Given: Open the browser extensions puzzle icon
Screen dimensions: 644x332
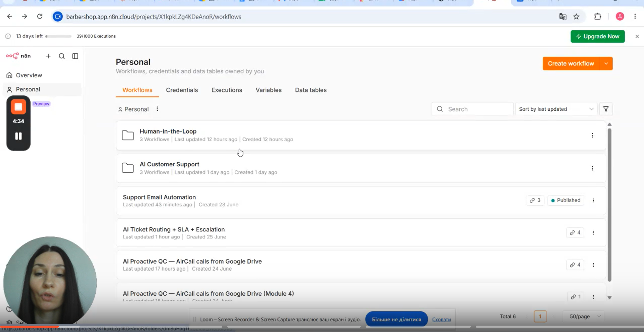Looking at the screenshot, I should click(x=598, y=16).
